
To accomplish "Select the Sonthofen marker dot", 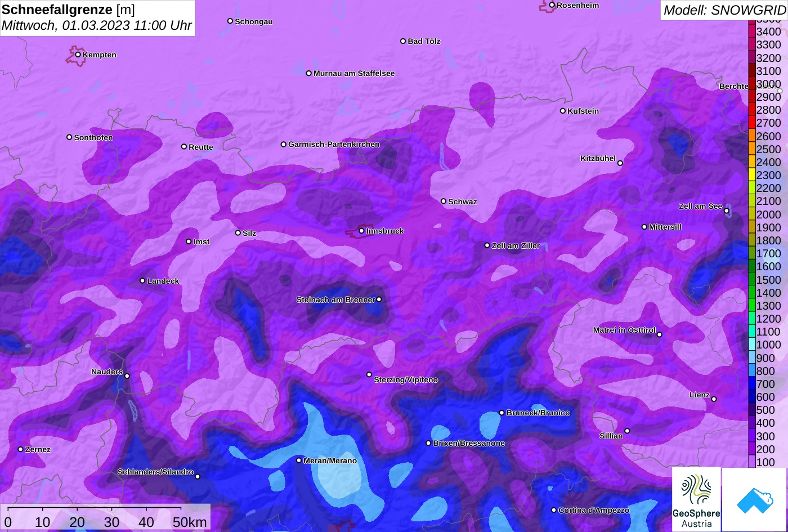I will pos(69,137).
